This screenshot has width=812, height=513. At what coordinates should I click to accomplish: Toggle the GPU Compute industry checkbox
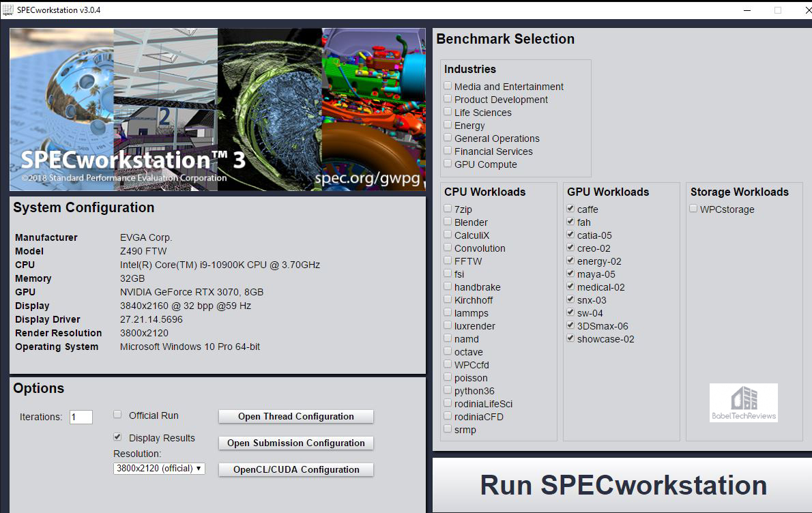click(x=448, y=164)
